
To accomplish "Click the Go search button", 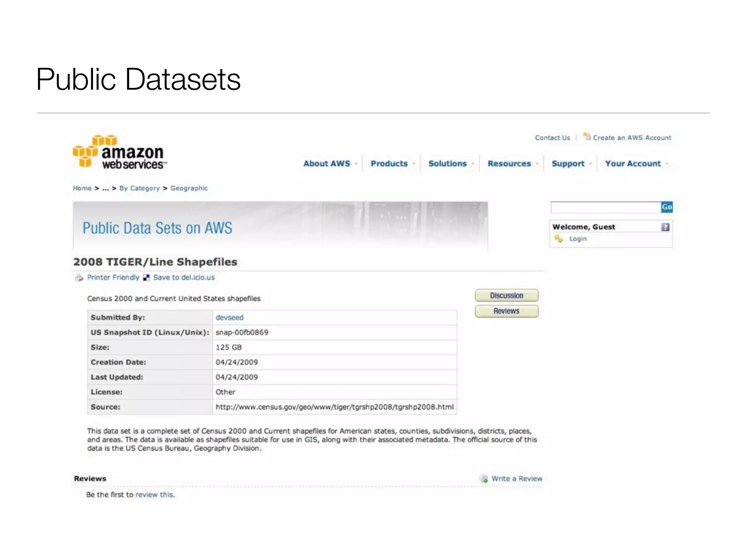I will click(667, 207).
